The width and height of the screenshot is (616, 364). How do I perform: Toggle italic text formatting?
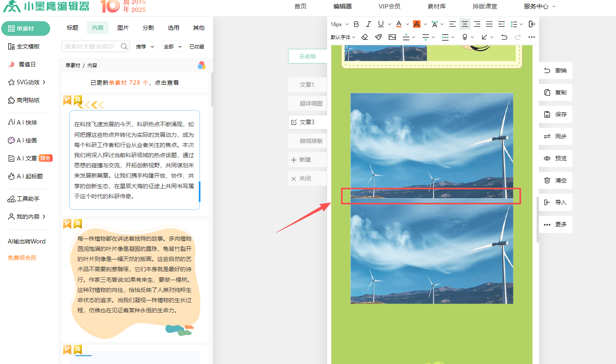[368, 24]
